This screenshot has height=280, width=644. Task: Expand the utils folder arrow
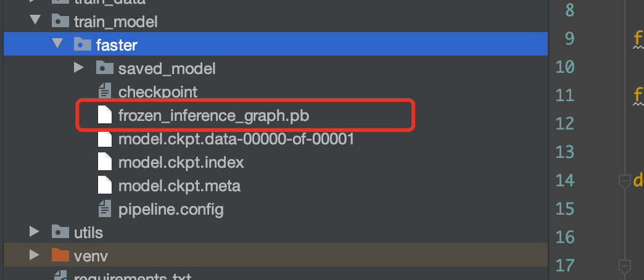coord(35,232)
